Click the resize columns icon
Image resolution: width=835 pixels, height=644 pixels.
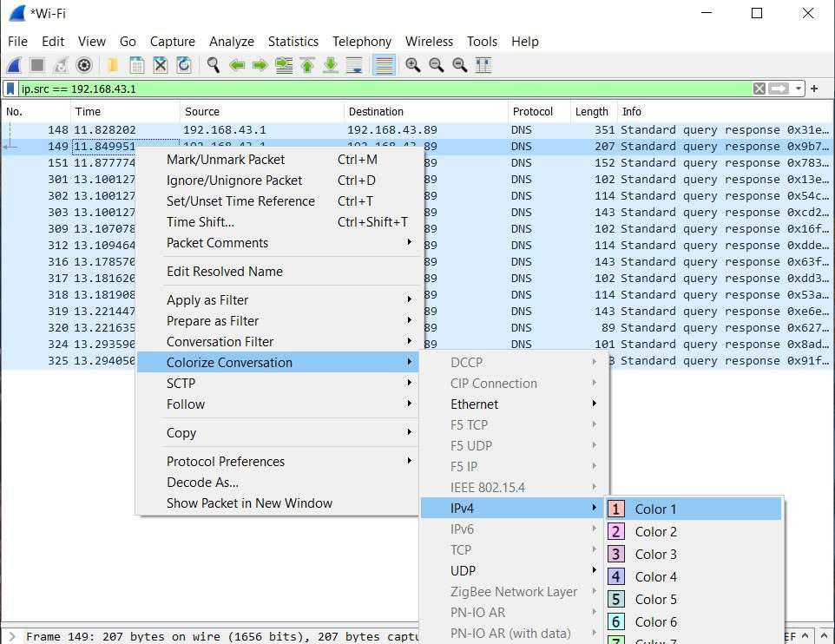coord(483,65)
